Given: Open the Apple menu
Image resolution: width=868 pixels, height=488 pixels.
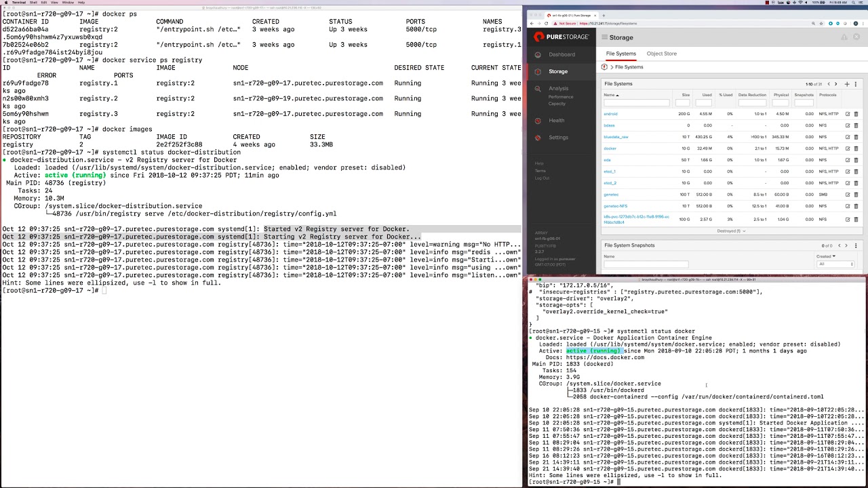Looking at the screenshot, I should 5,3.
